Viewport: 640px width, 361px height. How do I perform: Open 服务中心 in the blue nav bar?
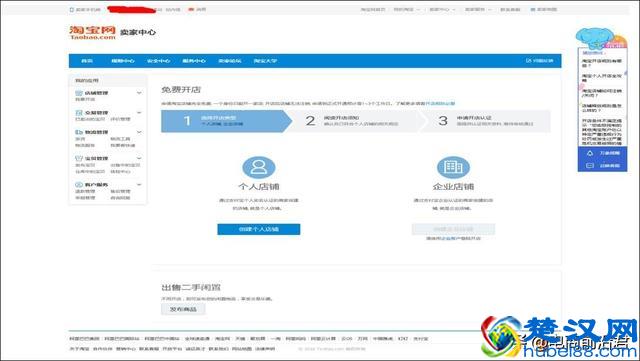click(x=194, y=61)
